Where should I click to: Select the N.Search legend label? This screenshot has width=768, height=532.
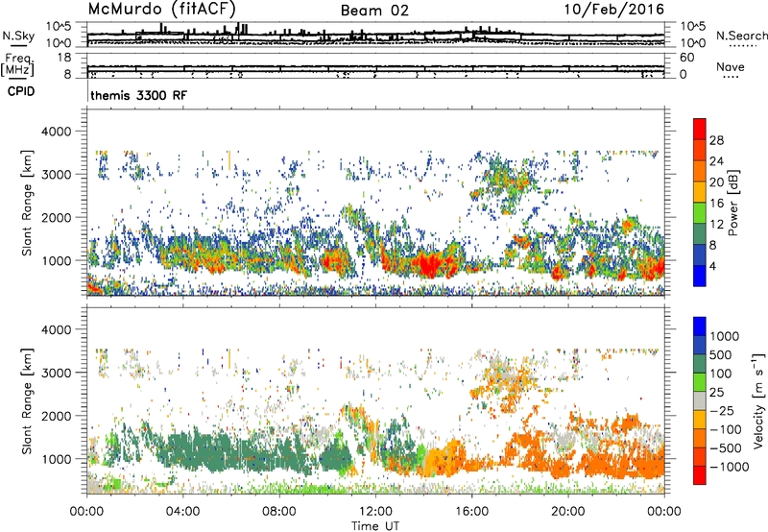[x=741, y=36]
